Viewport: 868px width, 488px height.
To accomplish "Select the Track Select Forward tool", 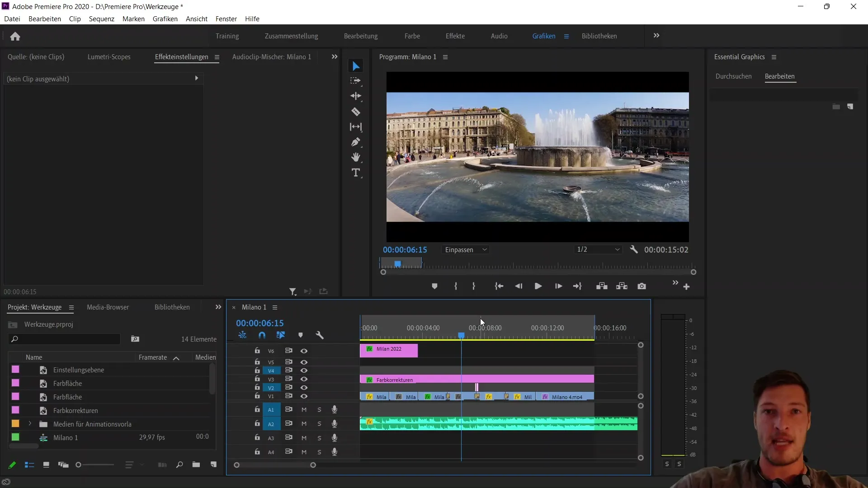I will click(356, 81).
